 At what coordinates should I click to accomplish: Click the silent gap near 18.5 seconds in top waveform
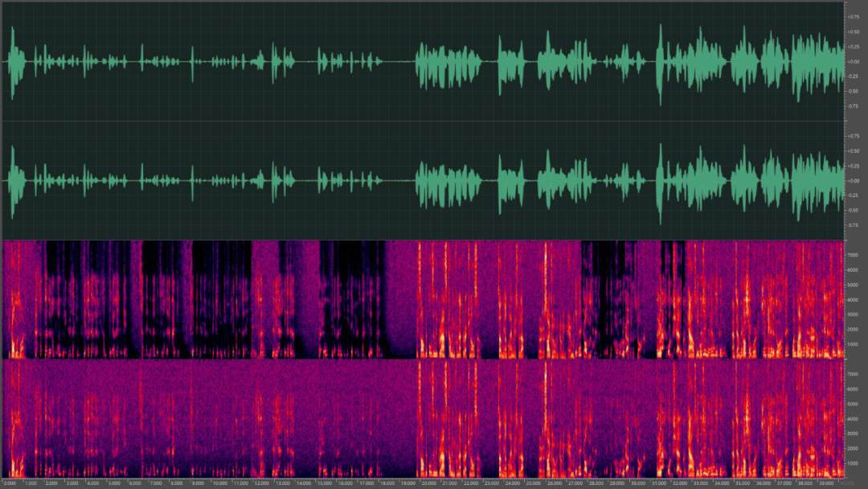(398, 61)
